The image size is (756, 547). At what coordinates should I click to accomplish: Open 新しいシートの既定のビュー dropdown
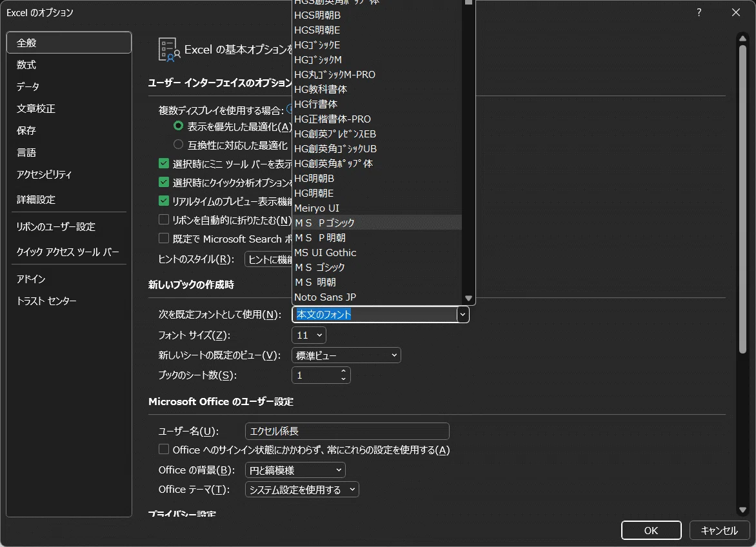[x=346, y=355]
